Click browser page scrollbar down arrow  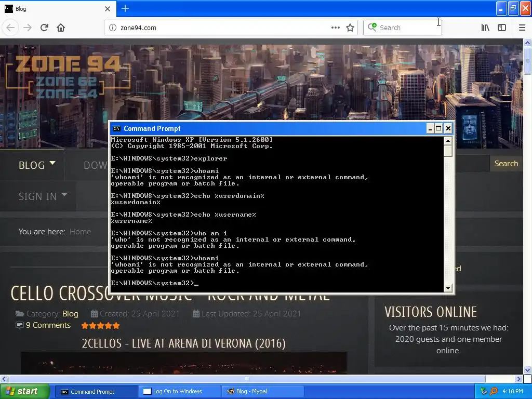tap(527, 370)
